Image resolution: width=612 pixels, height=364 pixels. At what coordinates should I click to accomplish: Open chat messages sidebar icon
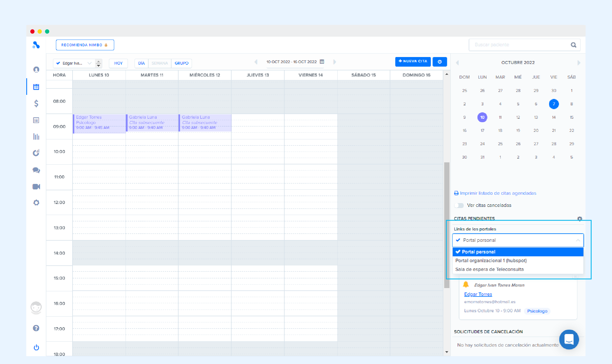(x=36, y=170)
